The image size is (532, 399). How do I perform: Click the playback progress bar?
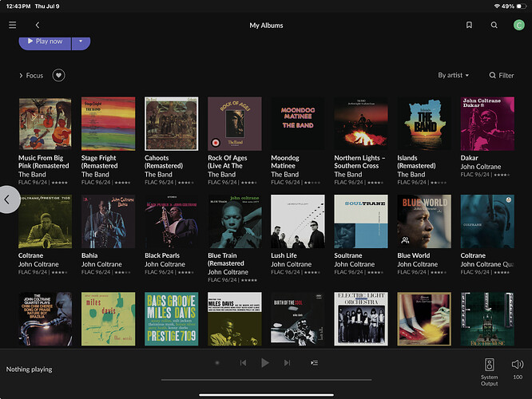266,380
